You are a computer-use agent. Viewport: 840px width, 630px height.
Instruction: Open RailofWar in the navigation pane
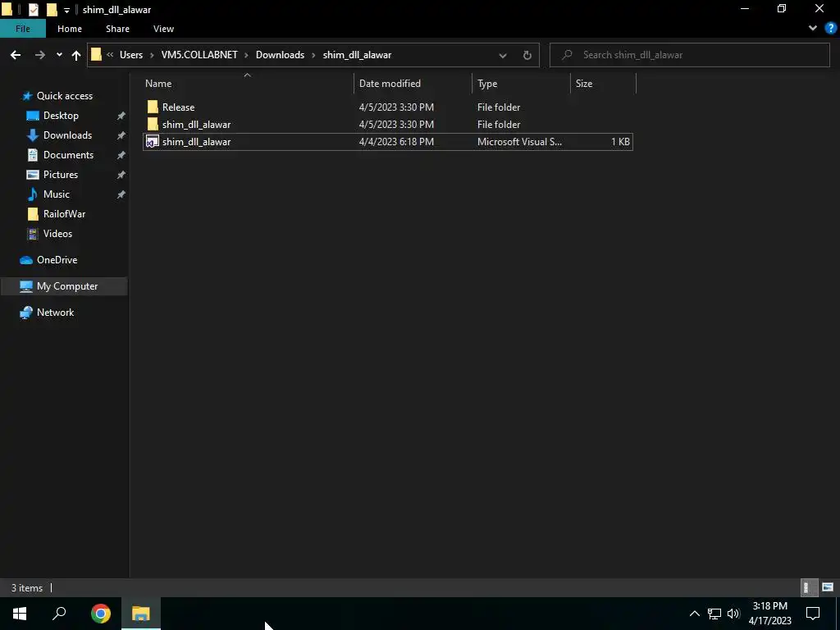click(64, 214)
